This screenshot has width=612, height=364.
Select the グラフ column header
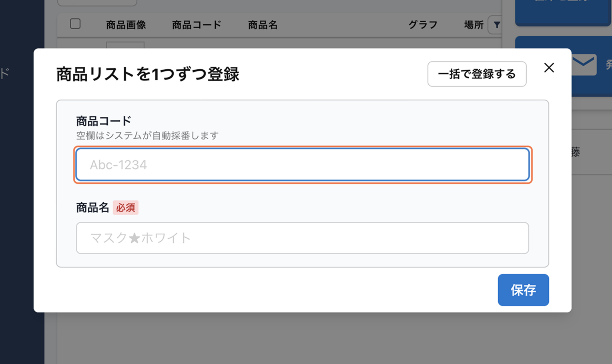[x=423, y=25]
